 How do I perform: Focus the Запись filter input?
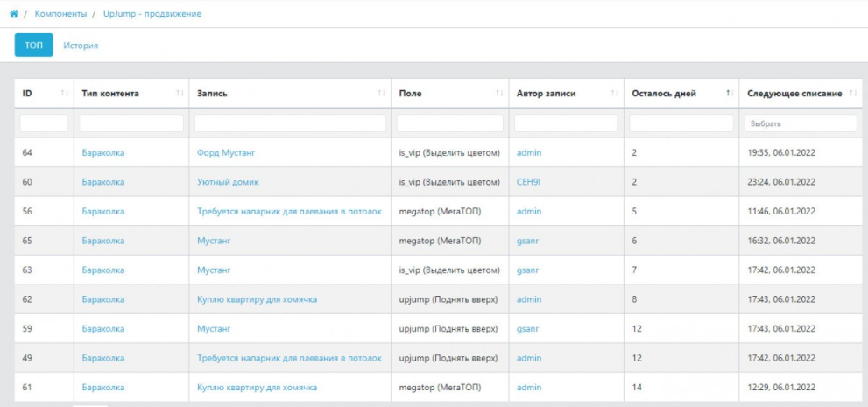point(290,123)
